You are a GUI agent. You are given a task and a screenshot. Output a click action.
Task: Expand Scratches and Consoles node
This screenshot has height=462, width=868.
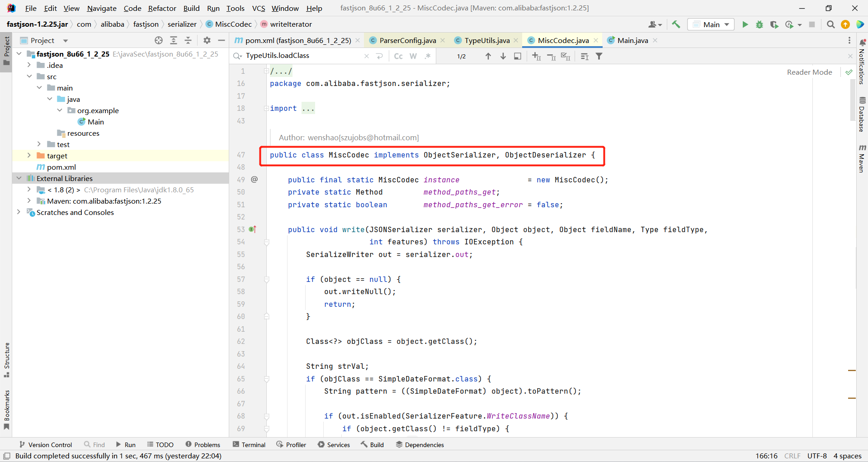pyautogui.click(x=19, y=212)
